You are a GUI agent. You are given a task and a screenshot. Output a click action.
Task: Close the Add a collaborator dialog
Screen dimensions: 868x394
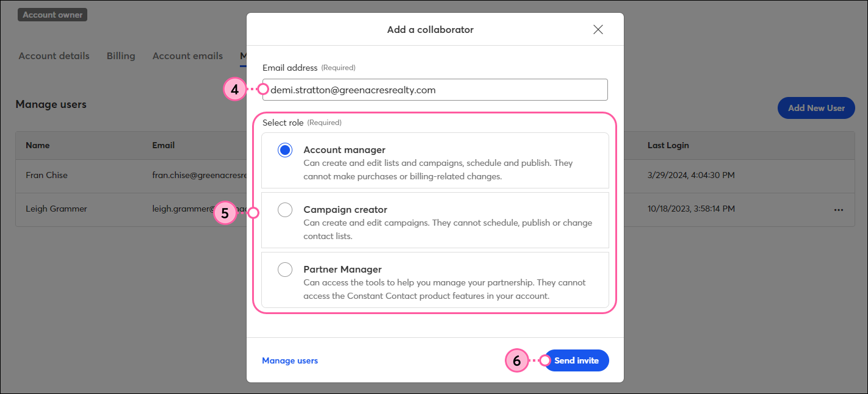598,29
